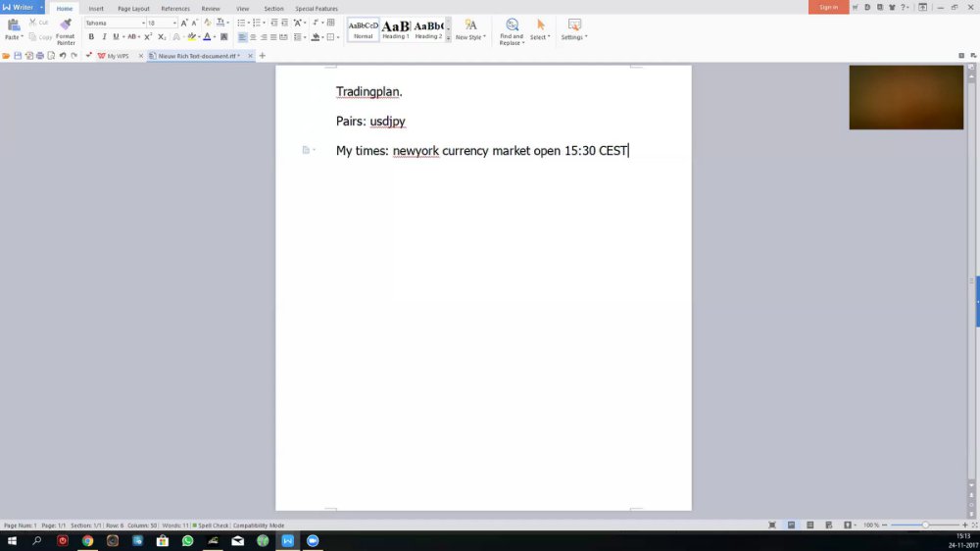Open the My WPS document tab
The height and width of the screenshot is (551, 980).
coord(113,56)
